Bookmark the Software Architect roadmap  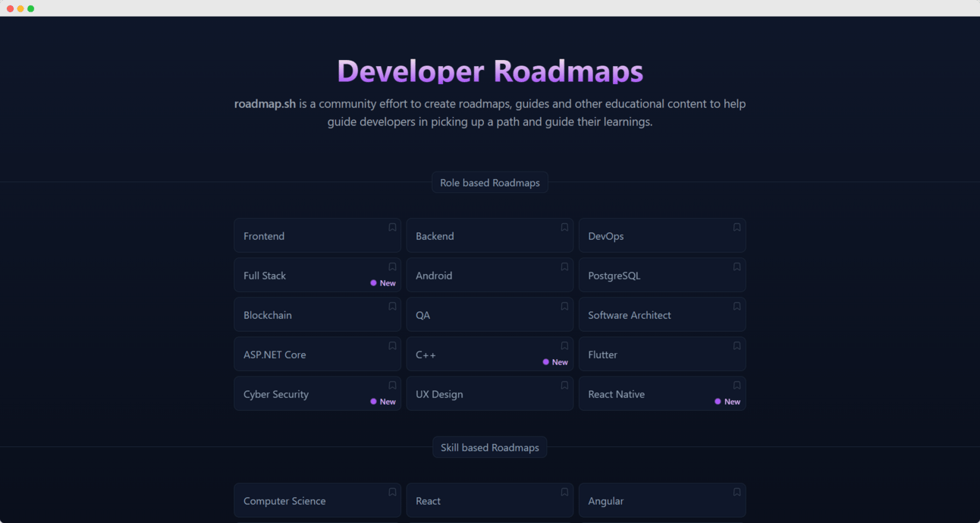coord(737,306)
